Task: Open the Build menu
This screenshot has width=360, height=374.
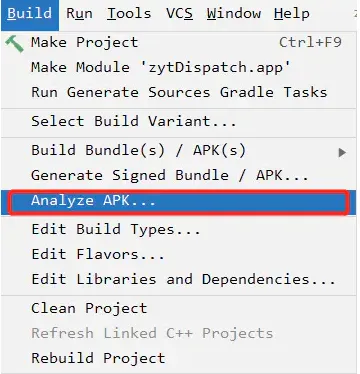Action: pyautogui.click(x=30, y=14)
